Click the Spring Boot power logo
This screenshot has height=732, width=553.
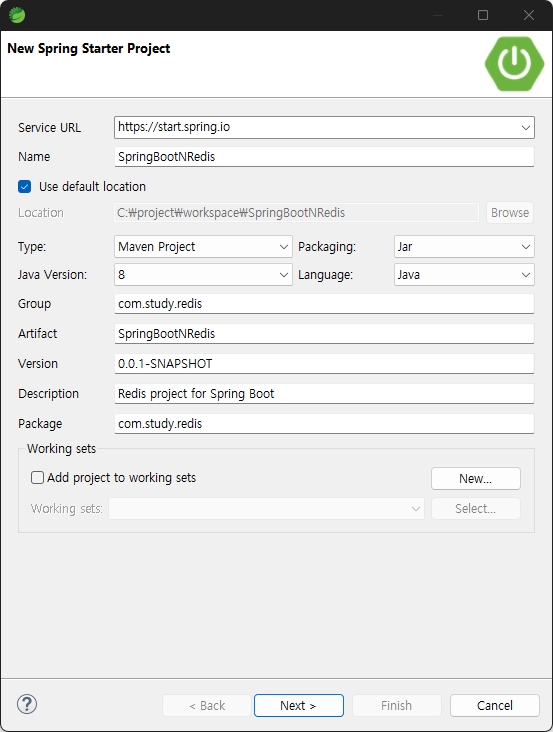514,63
